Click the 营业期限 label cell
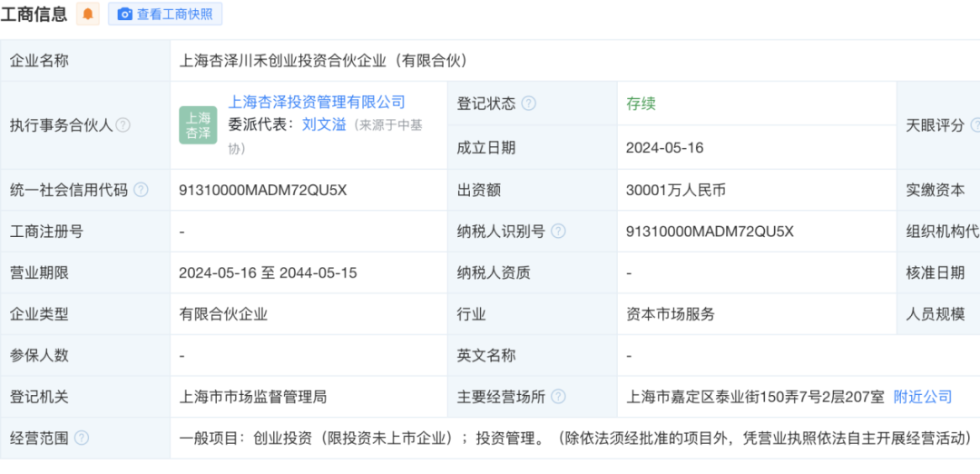 pyautogui.click(x=85, y=273)
